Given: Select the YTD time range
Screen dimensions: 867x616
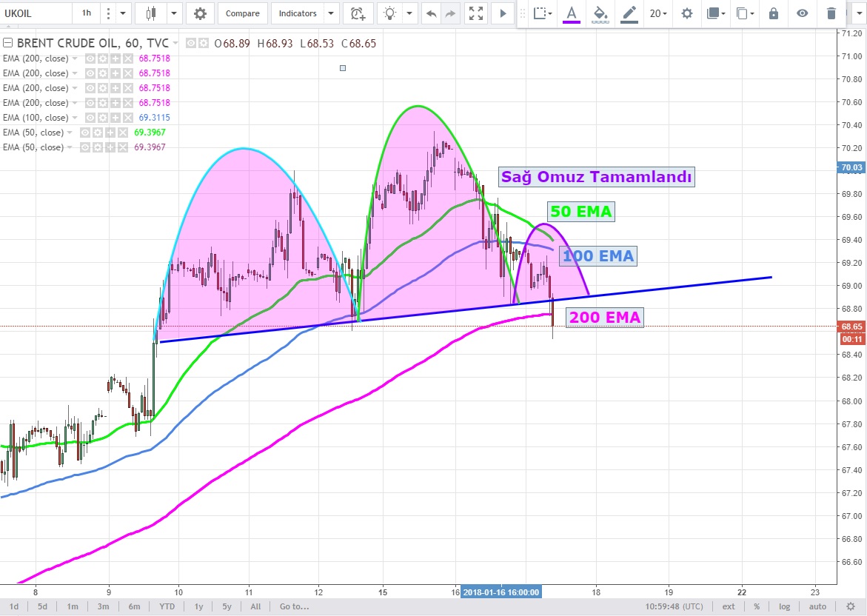Looking at the screenshot, I should click(167, 606).
